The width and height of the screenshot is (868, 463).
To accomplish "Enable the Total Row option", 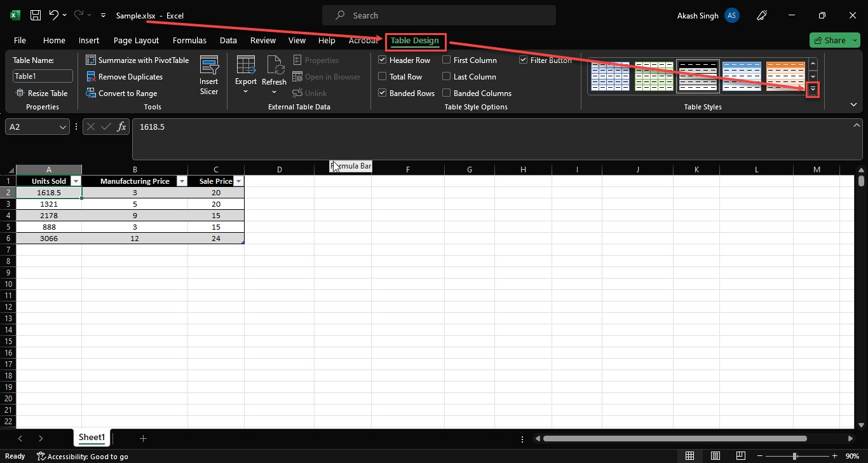I will pyautogui.click(x=382, y=76).
